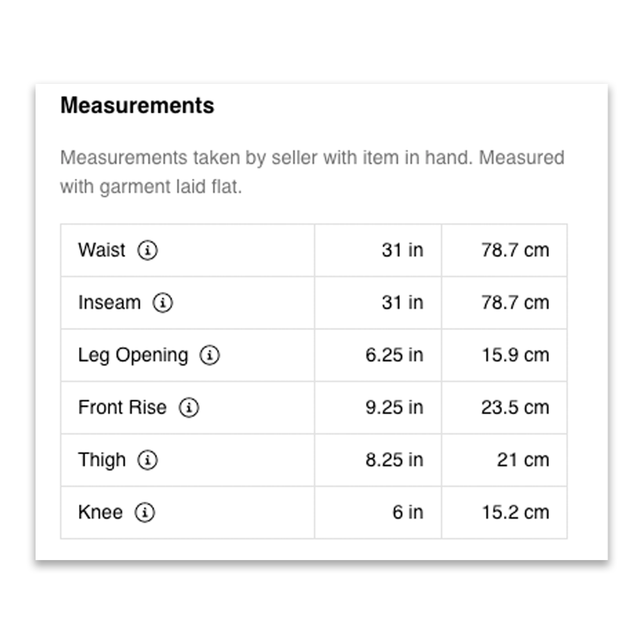644x644 pixels.
Task: Click the Leg Opening info icon
Action: 210,355
